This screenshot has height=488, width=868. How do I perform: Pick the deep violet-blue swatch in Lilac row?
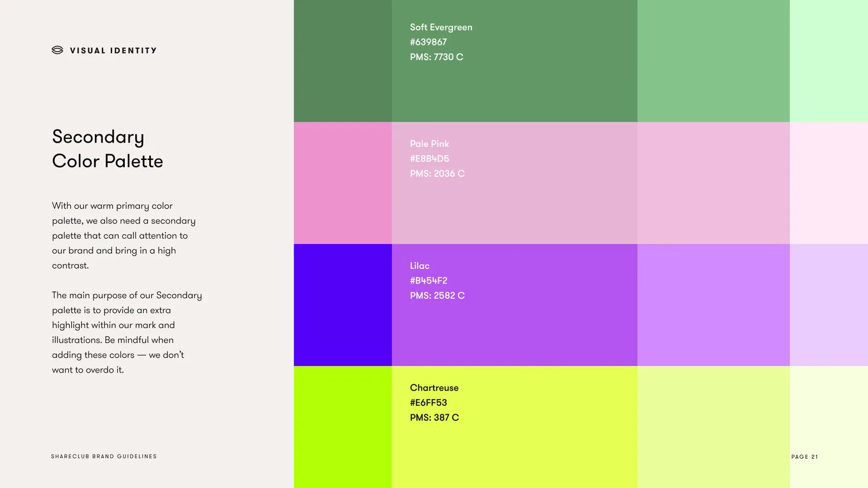(x=343, y=305)
